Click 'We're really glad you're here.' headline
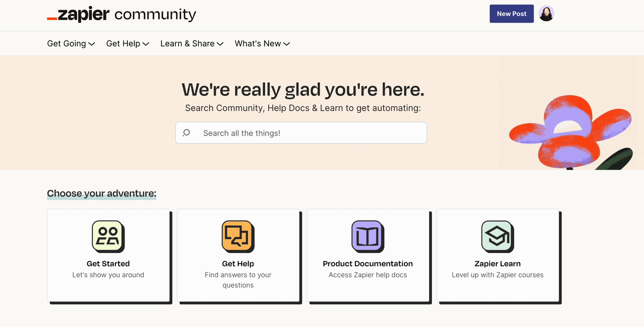 pyautogui.click(x=303, y=90)
